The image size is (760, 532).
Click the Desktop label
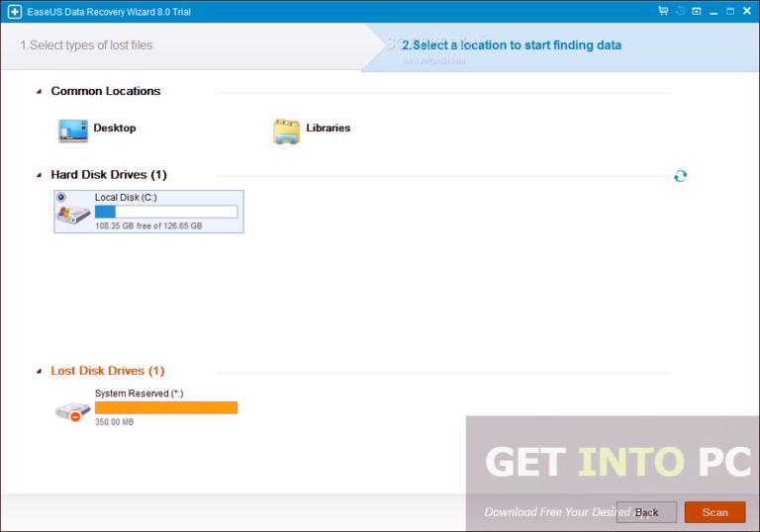(115, 128)
